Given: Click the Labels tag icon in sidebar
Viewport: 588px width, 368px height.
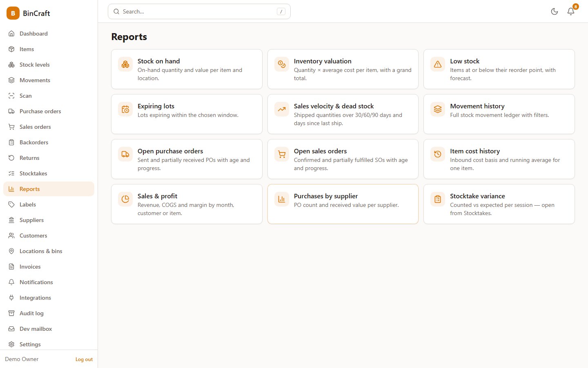Looking at the screenshot, I should tap(11, 204).
